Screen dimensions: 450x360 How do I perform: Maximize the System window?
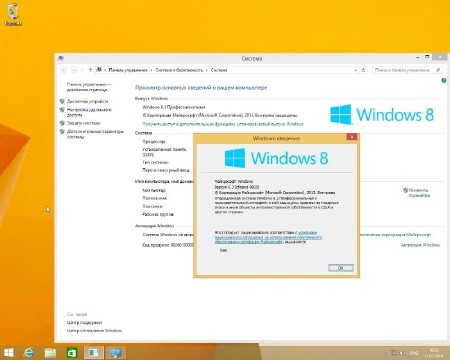[427, 57]
